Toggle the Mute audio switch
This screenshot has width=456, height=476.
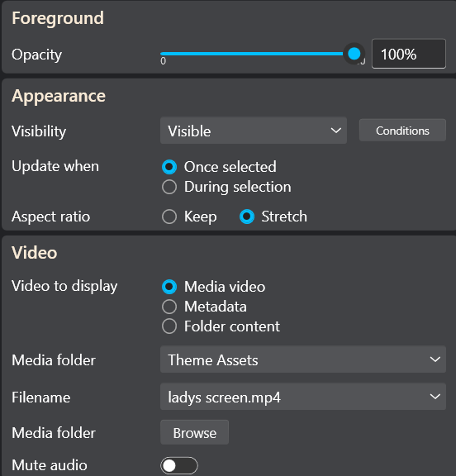(179, 465)
